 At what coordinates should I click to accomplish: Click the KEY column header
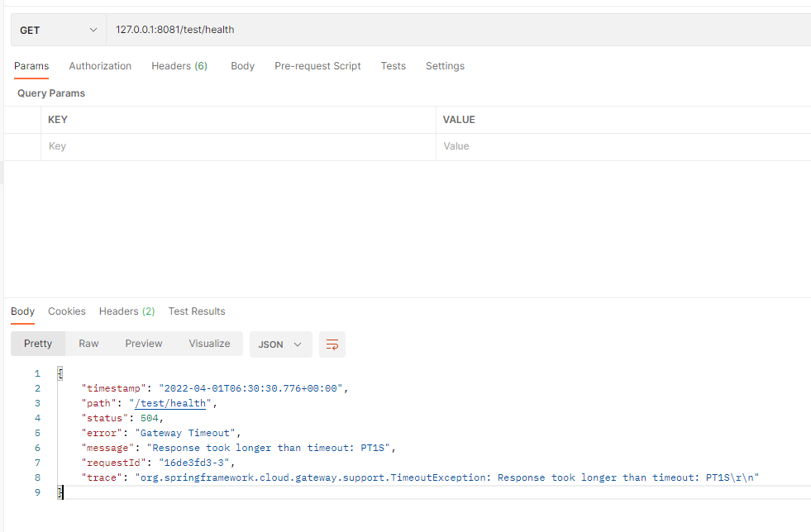58,120
